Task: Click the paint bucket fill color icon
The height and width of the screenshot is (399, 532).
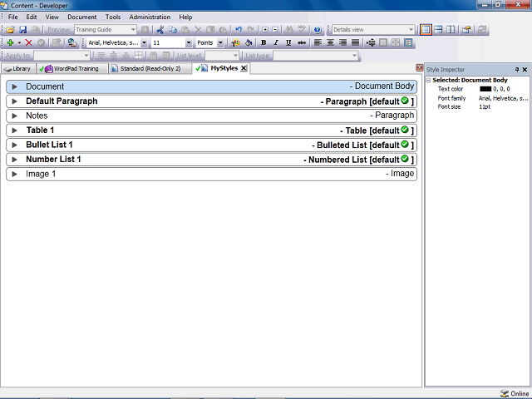Action: (x=249, y=42)
